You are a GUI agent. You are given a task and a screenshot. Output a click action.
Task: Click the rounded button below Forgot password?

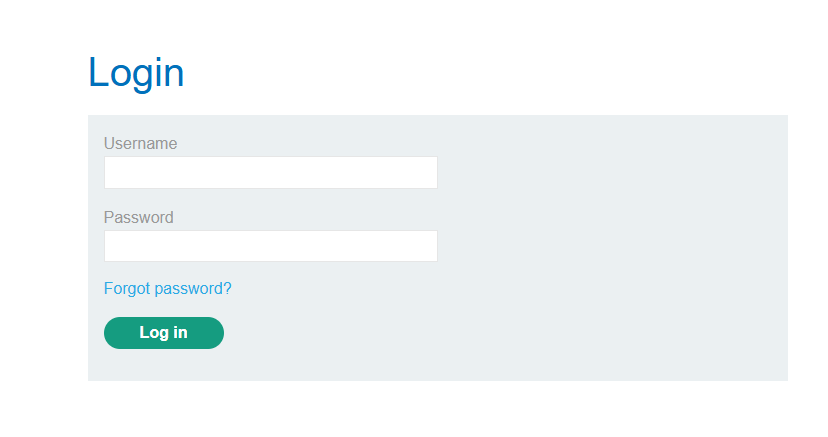[x=163, y=333]
